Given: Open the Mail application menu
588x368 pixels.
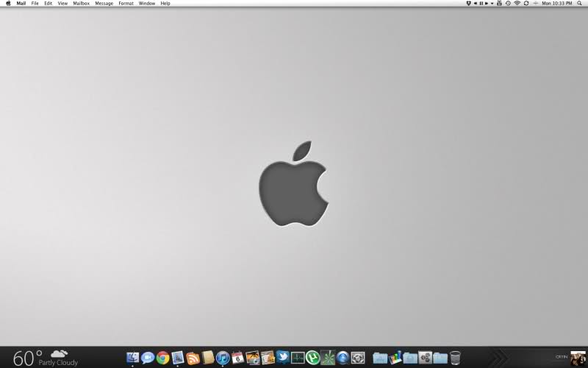Looking at the screenshot, I should pos(21,4).
